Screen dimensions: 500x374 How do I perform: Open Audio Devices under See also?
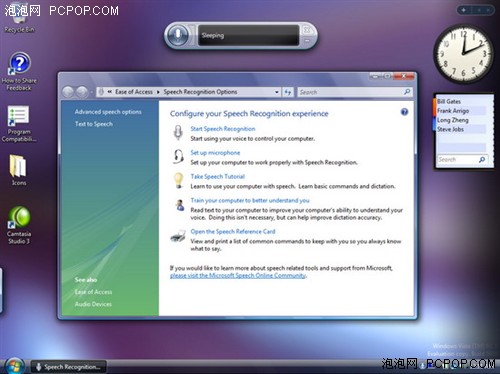point(93,304)
